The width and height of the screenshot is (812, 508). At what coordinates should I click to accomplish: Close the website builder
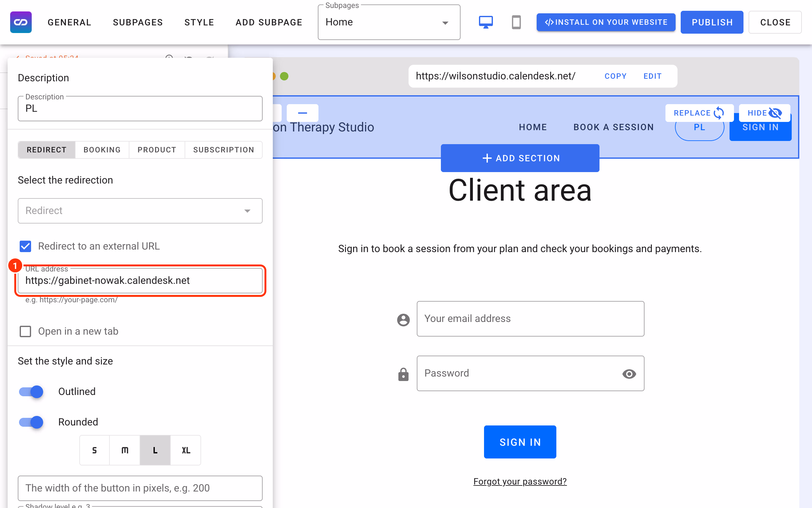(775, 22)
